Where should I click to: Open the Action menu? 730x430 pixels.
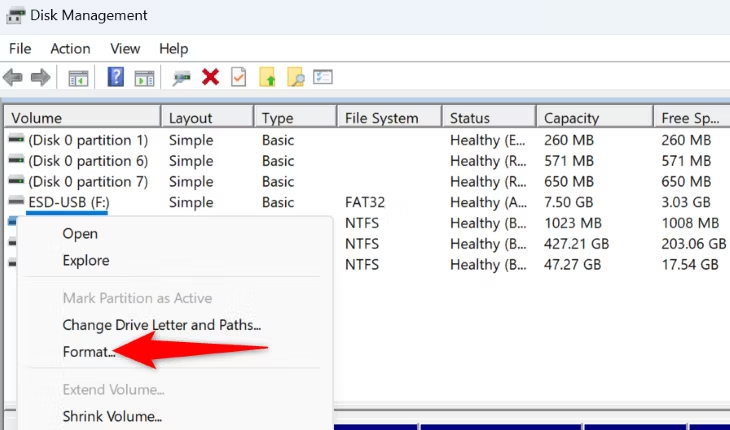pyautogui.click(x=70, y=48)
